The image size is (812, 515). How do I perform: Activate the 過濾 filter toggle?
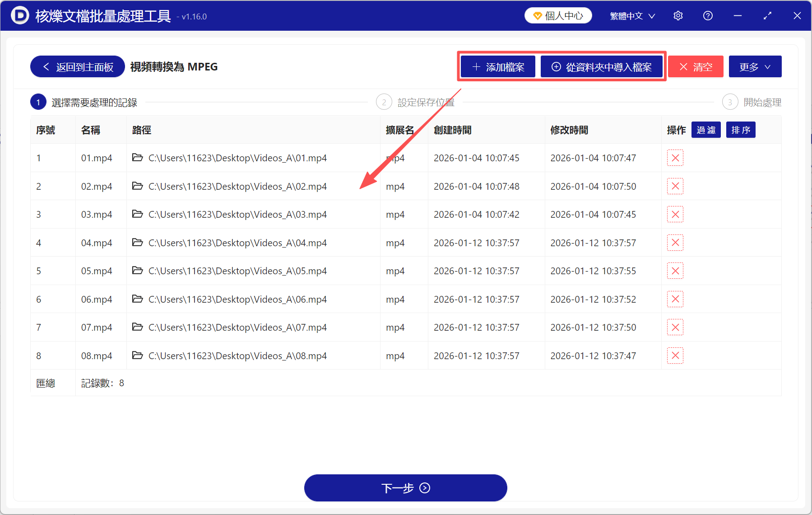706,130
